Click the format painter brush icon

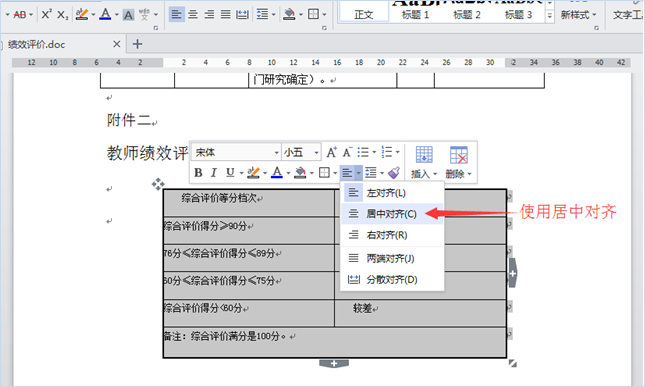pos(394,173)
